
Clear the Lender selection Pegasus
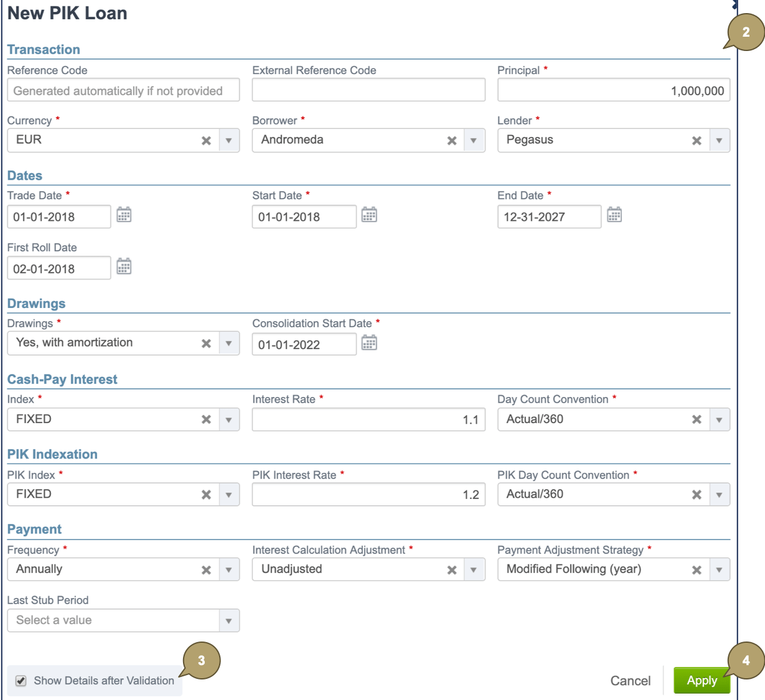[697, 139]
